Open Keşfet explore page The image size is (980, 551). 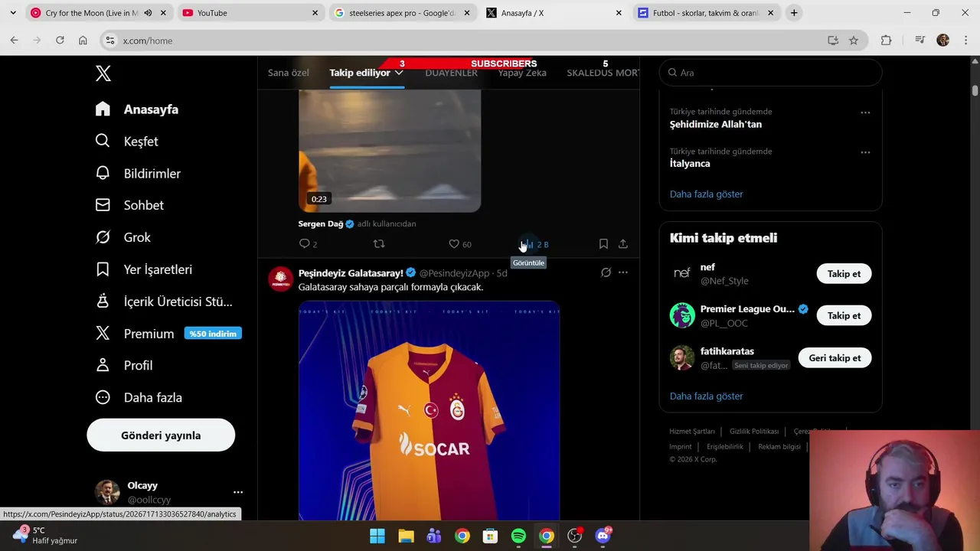pyautogui.click(x=127, y=142)
